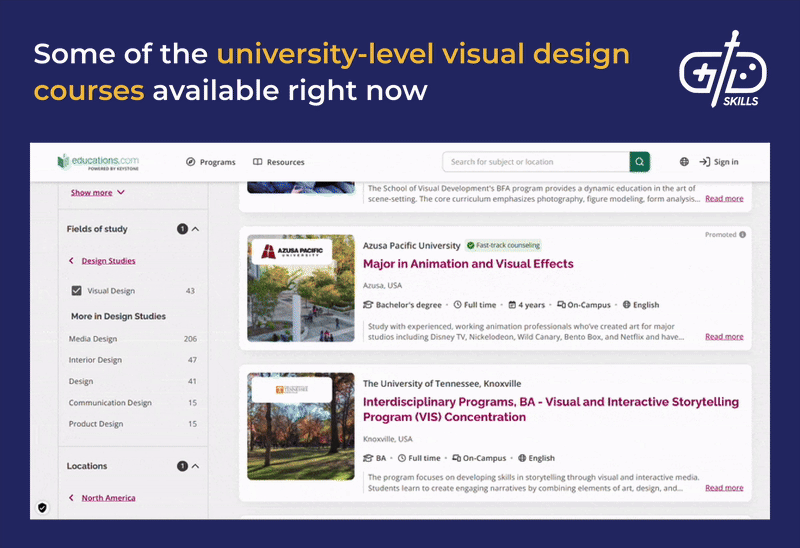Click the clock icon on Azusa card
800x548 pixels.
(458, 305)
